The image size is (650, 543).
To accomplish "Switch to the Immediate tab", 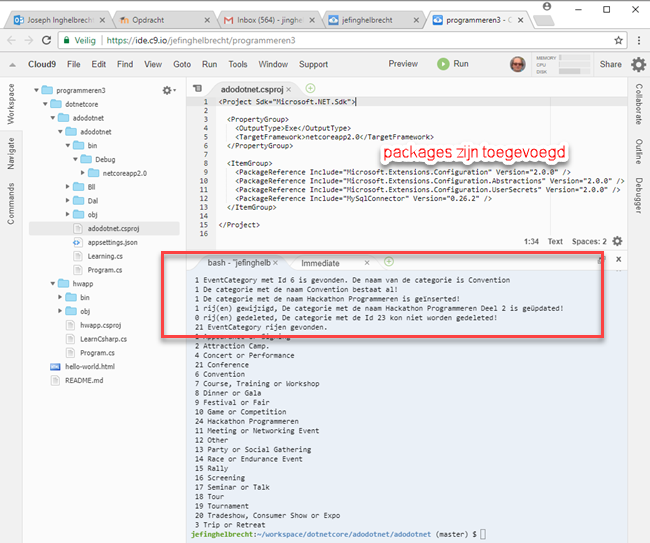I will click(x=320, y=263).
